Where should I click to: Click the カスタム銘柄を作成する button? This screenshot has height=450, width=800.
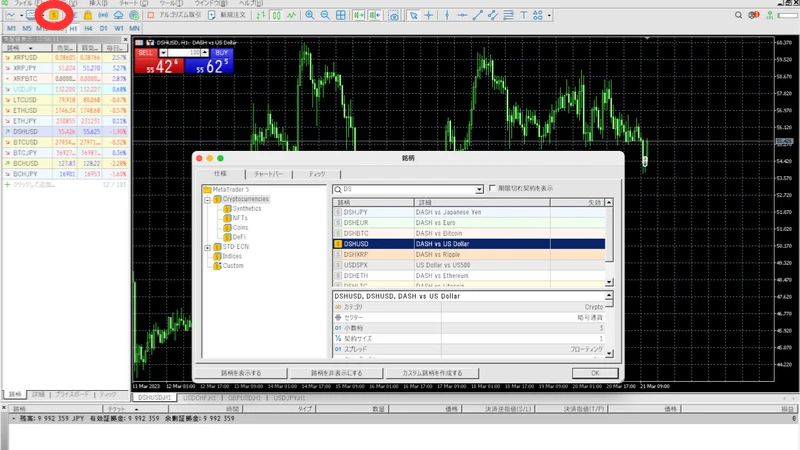tap(432, 373)
